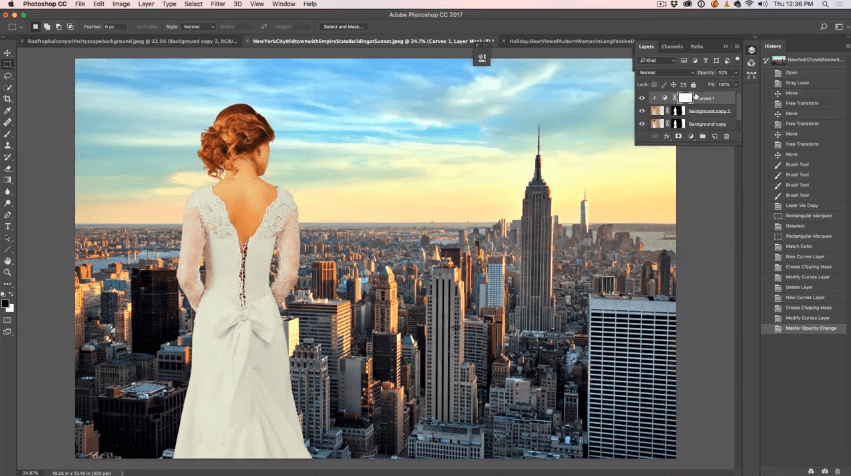
Task: Select the Eyedropper tool
Action: pos(8,111)
